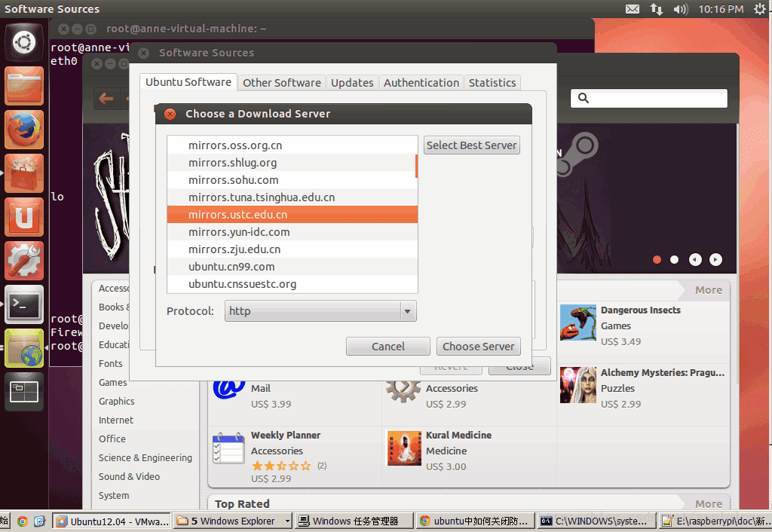Switch to the Updates tab
772x532 pixels.
point(352,83)
